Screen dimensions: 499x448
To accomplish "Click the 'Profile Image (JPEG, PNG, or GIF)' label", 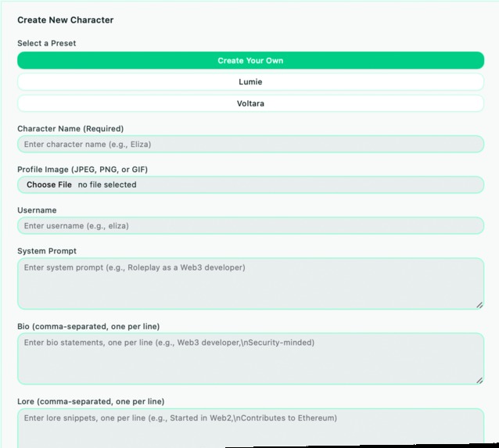I will click(x=82, y=170).
